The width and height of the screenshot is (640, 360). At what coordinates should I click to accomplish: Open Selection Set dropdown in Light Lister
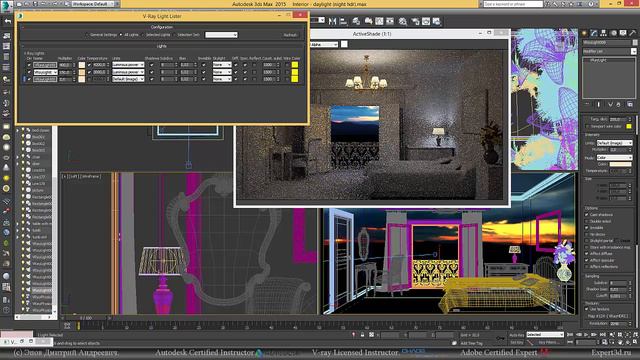pos(221,35)
